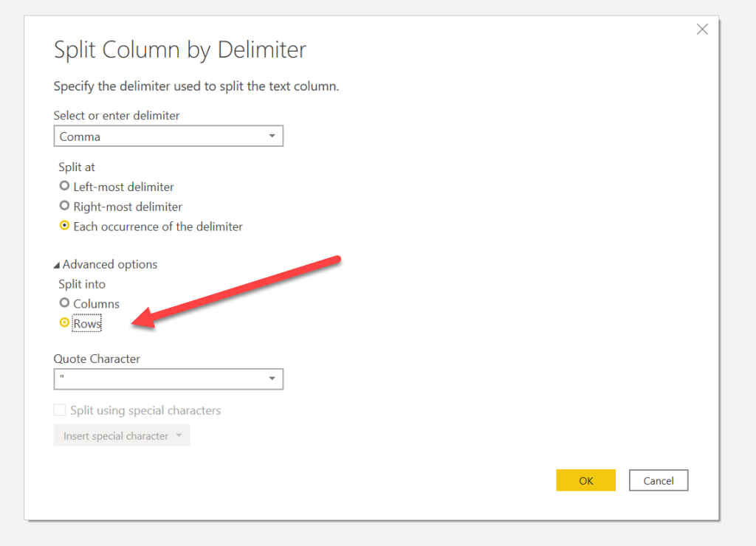Select the Rows radio button circle

pyautogui.click(x=64, y=323)
